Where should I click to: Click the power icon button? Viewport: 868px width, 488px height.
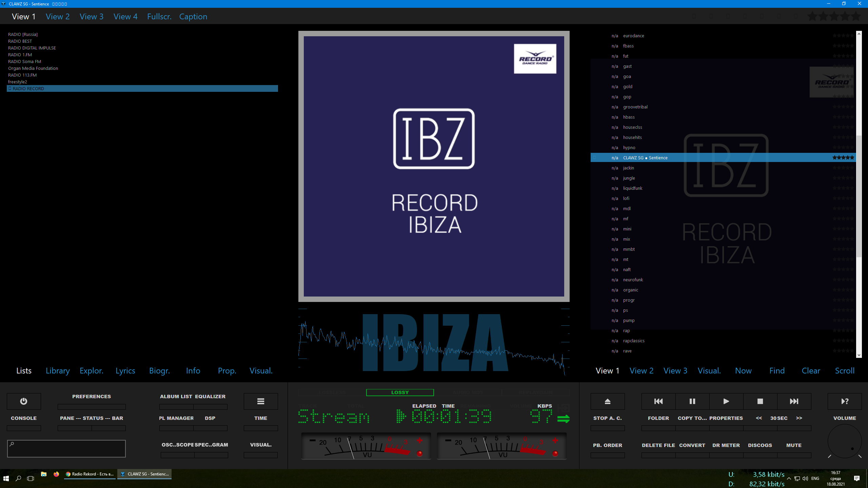(x=24, y=401)
